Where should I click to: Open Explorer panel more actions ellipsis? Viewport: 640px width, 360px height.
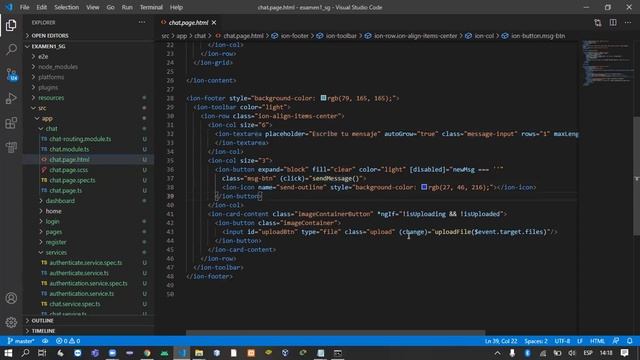tap(142, 22)
